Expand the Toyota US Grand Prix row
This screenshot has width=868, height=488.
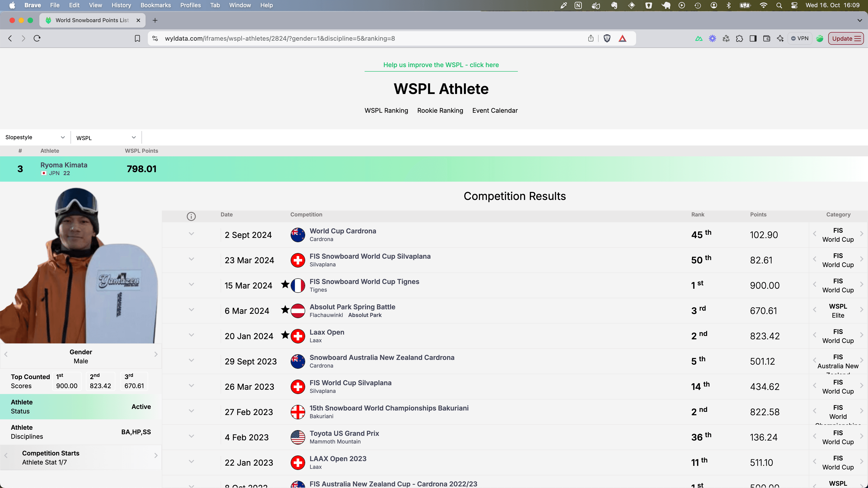(191, 436)
